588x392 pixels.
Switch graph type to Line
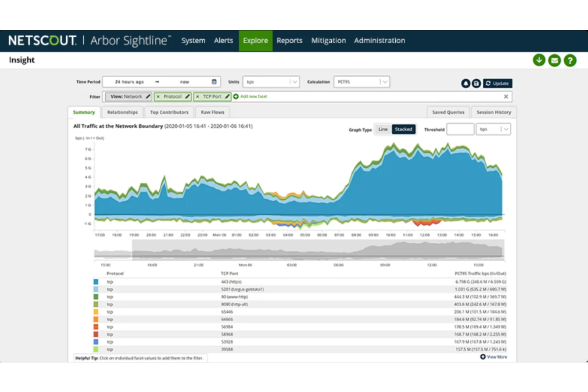383,129
